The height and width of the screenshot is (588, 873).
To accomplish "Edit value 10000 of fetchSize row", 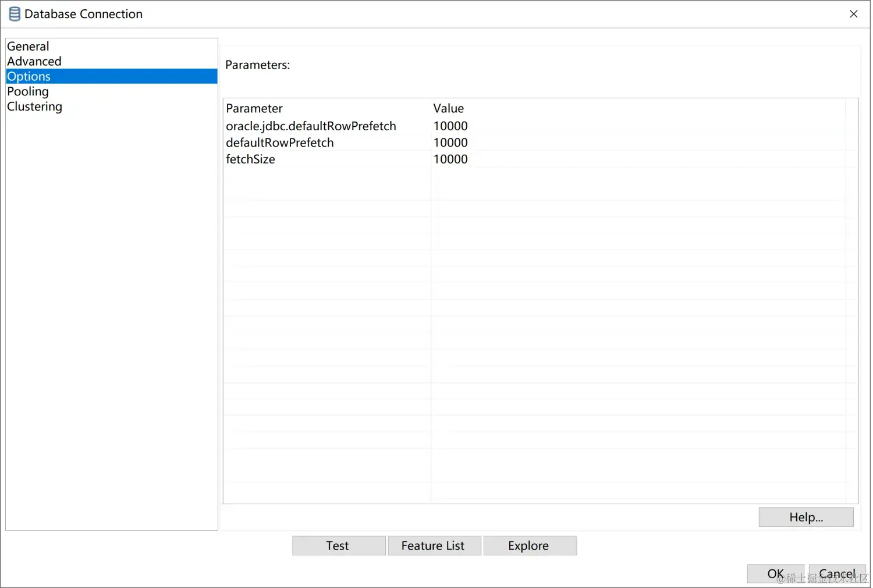I will point(638,159).
